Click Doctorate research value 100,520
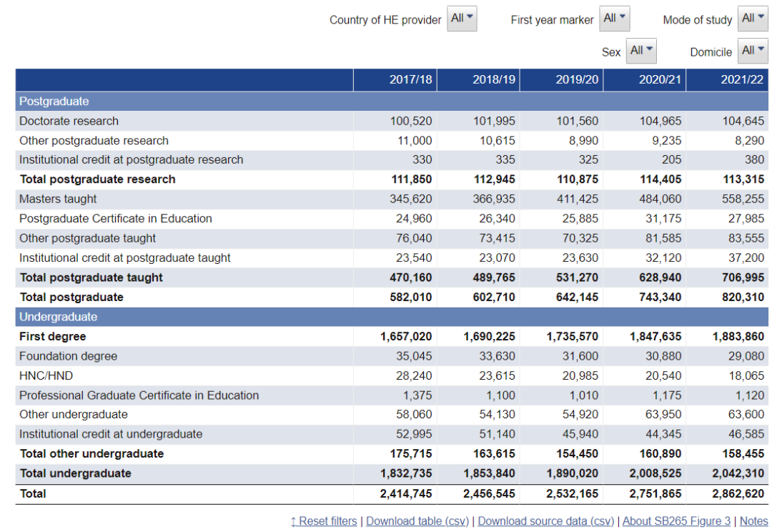The height and width of the screenshot is (532, 772). [411, 121]
